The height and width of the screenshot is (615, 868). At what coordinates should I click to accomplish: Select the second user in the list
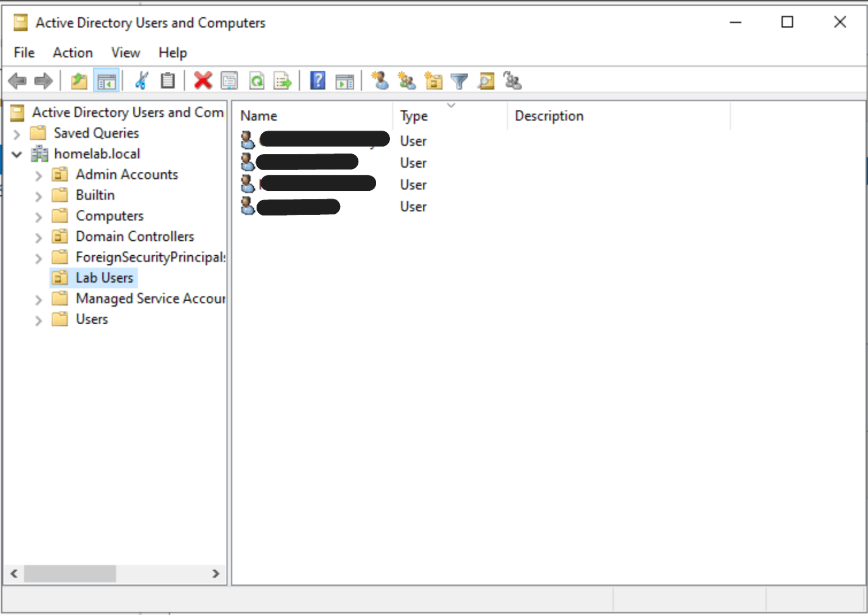(x=300, y=162)
